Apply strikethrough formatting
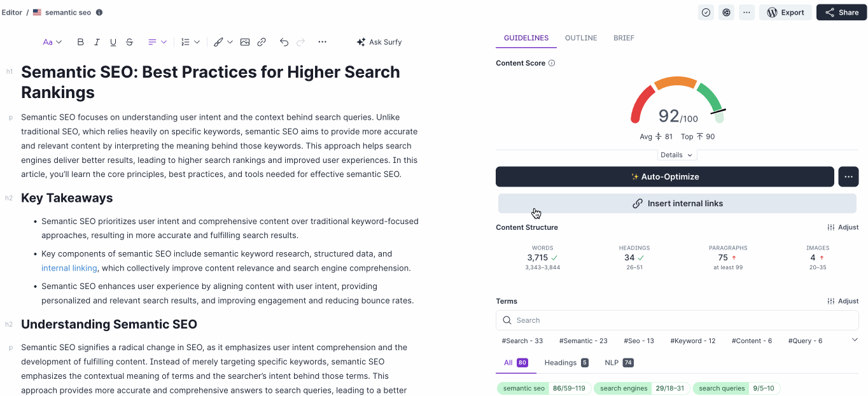Viewport: 868px width, 396px height. click(x=130, y=42)
